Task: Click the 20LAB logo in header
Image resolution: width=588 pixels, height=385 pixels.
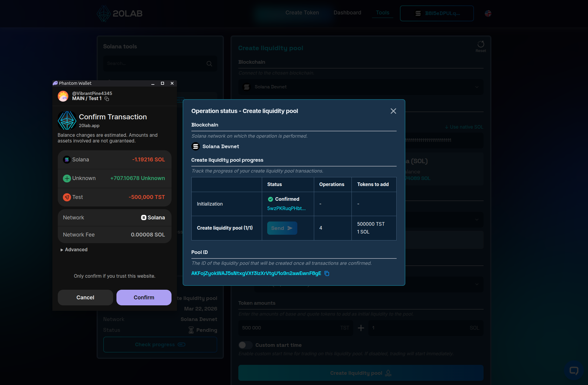Action: point(119,14)
